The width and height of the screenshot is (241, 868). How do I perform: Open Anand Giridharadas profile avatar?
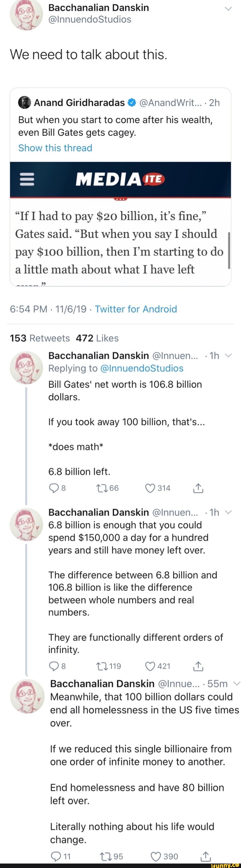pyautogui.click(x=25, y=102)
